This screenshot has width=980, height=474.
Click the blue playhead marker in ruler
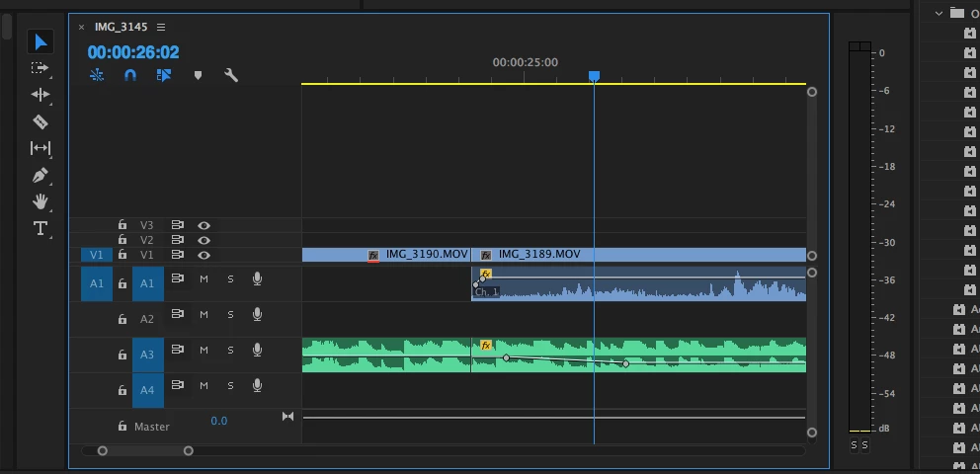point(594,76)
